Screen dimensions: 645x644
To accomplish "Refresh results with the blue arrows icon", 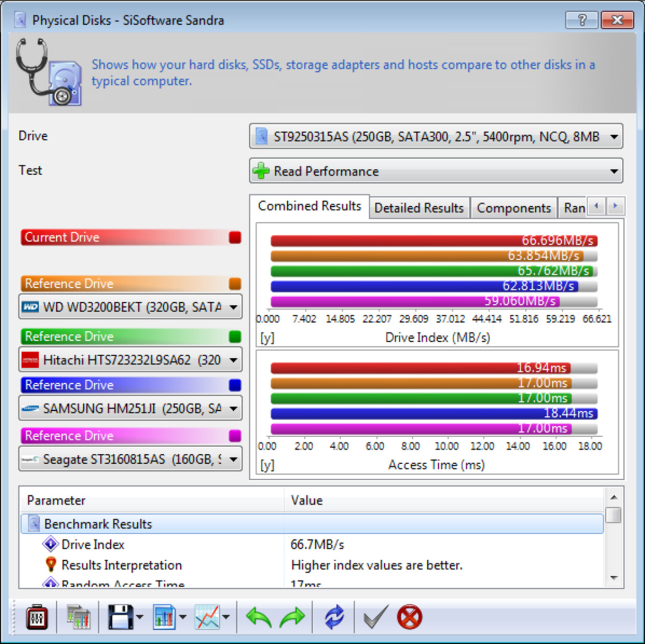I will coord(334,617).
